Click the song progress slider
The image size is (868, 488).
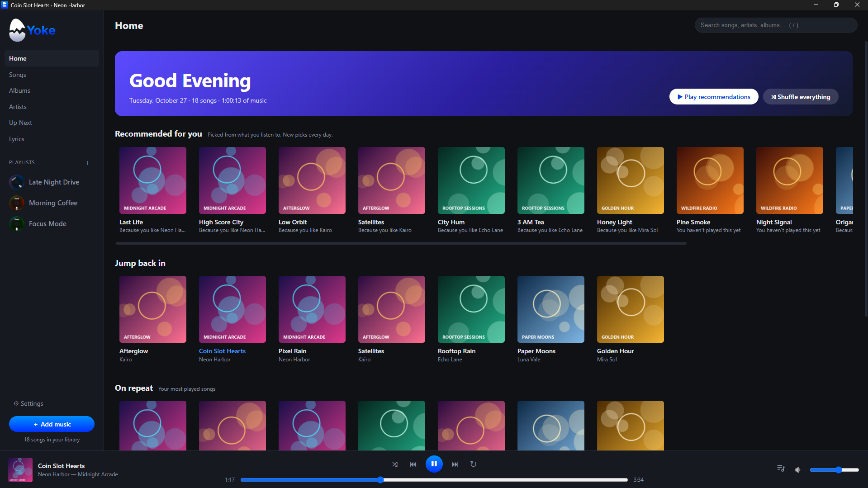coord(434,480)
